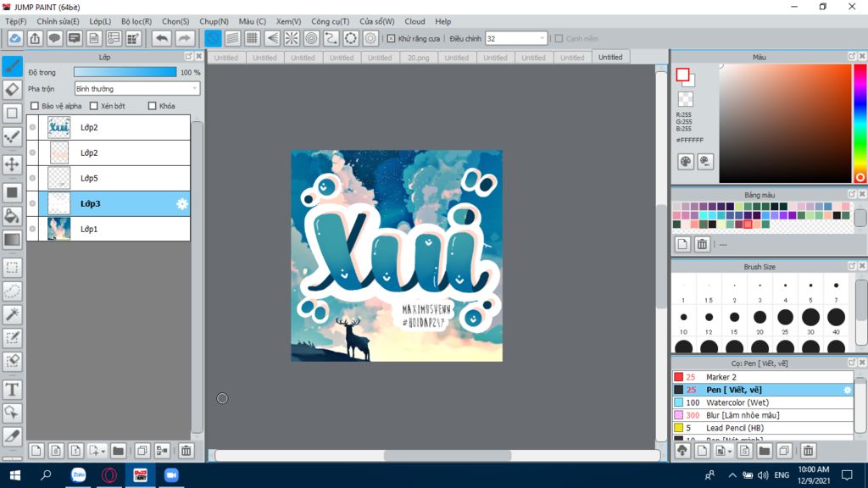Pick the Eyedropper tool

pos(12,436)
